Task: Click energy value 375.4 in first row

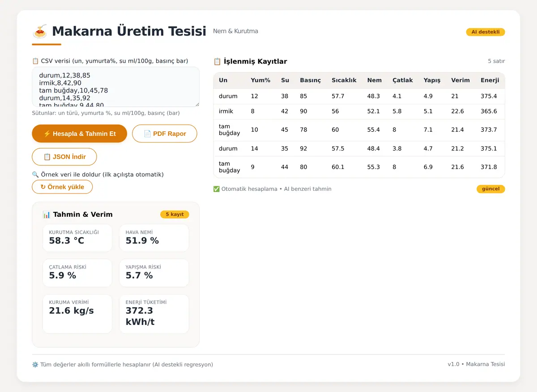Action: click(x=489, y=96)
